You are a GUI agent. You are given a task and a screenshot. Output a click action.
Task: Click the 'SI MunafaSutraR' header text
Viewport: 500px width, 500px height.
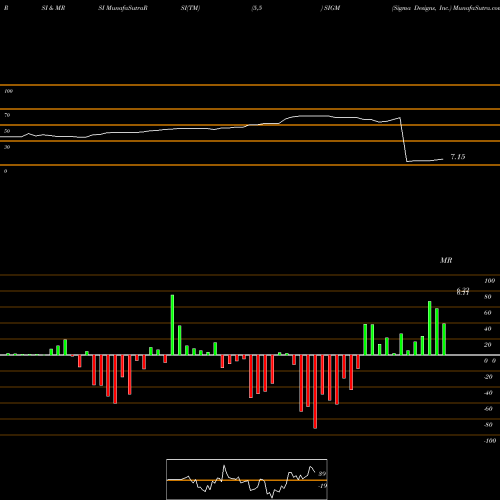pyautogui.click(x=123, y=8)
